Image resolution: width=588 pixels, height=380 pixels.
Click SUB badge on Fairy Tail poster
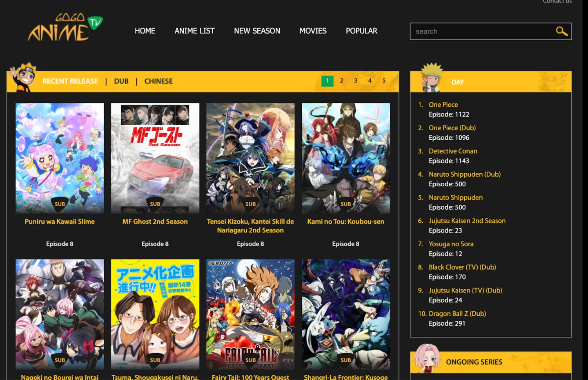[250, 360]
